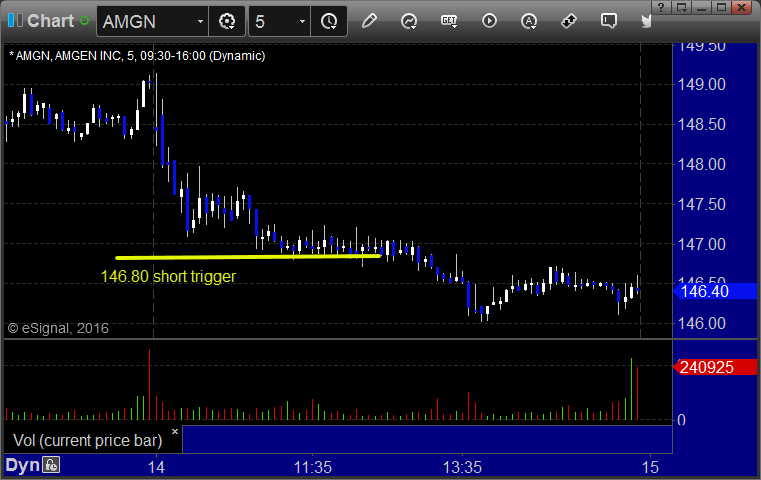Click the Dyn label in time axis
Image resolution: width=761 pixels, height=480 pixels.
(x=22, y=465)
